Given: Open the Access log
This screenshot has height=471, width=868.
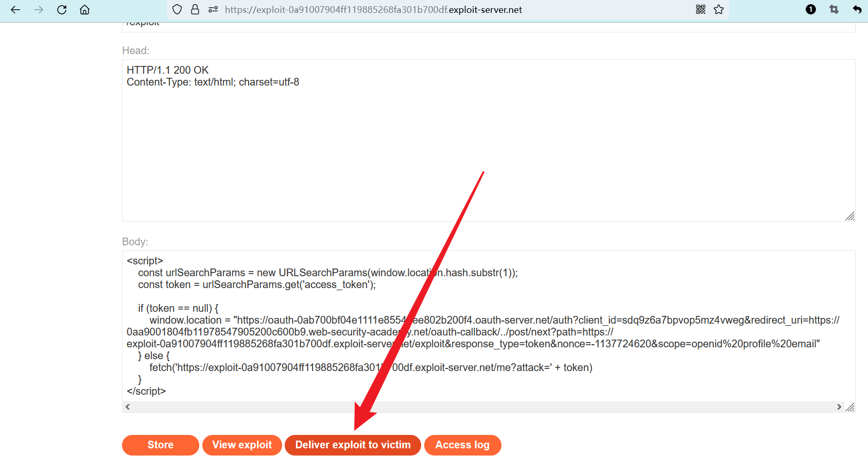Looking at the screenshot, I should [x=462, y=445].
